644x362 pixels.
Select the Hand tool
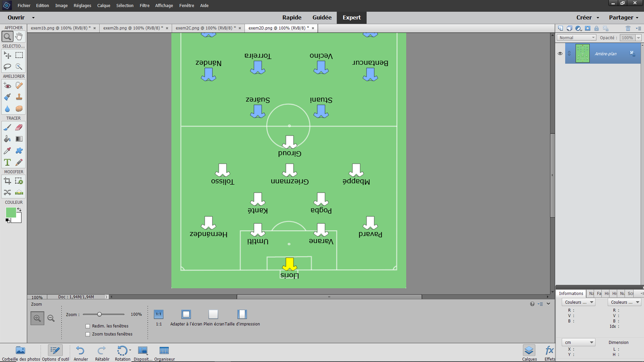[19, 36]
